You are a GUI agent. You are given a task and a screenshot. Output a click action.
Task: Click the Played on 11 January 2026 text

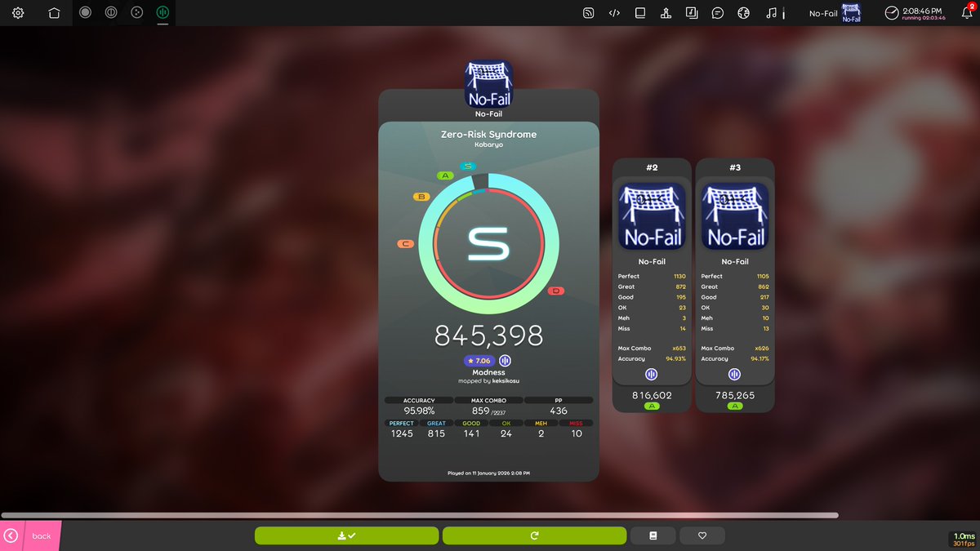(x=488, y=473)
